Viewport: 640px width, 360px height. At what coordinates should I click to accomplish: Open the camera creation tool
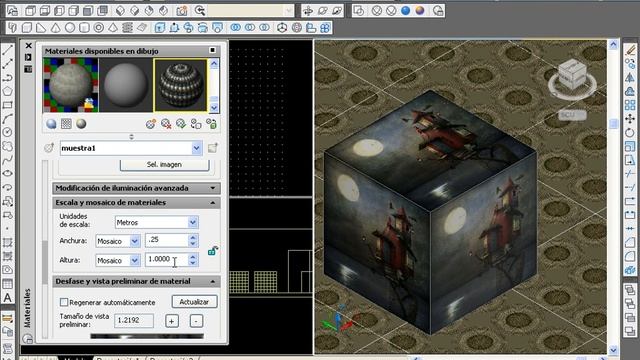182,11
